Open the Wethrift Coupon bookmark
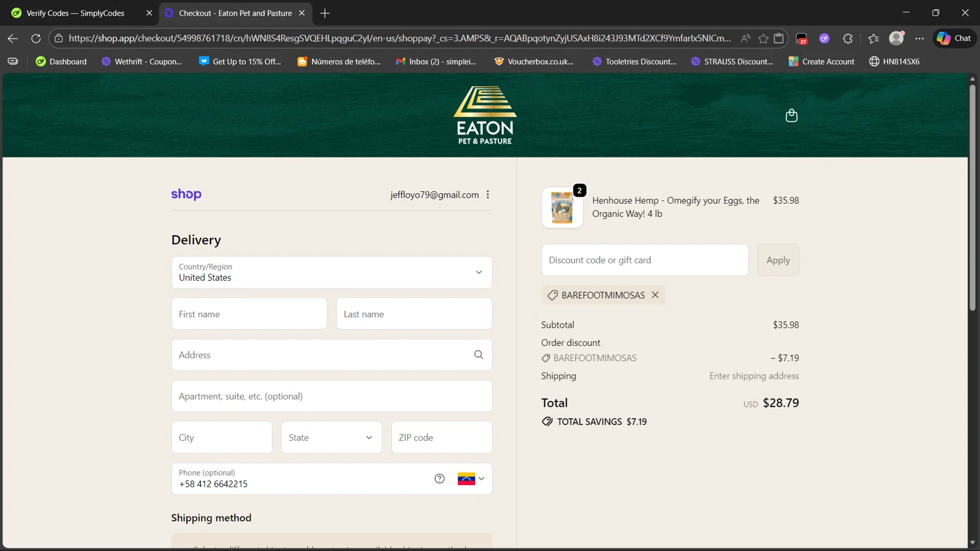 (x=142, y=61)
